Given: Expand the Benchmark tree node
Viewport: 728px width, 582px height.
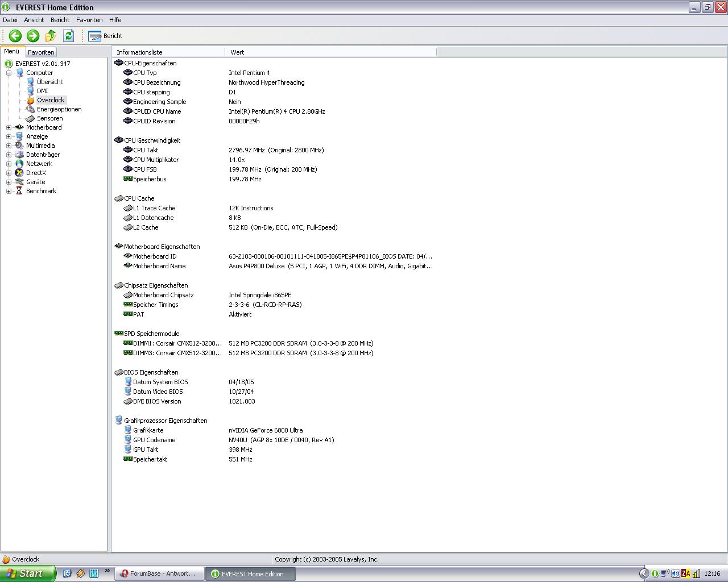Looking at the screenshot, I should (x=9, y=191).
